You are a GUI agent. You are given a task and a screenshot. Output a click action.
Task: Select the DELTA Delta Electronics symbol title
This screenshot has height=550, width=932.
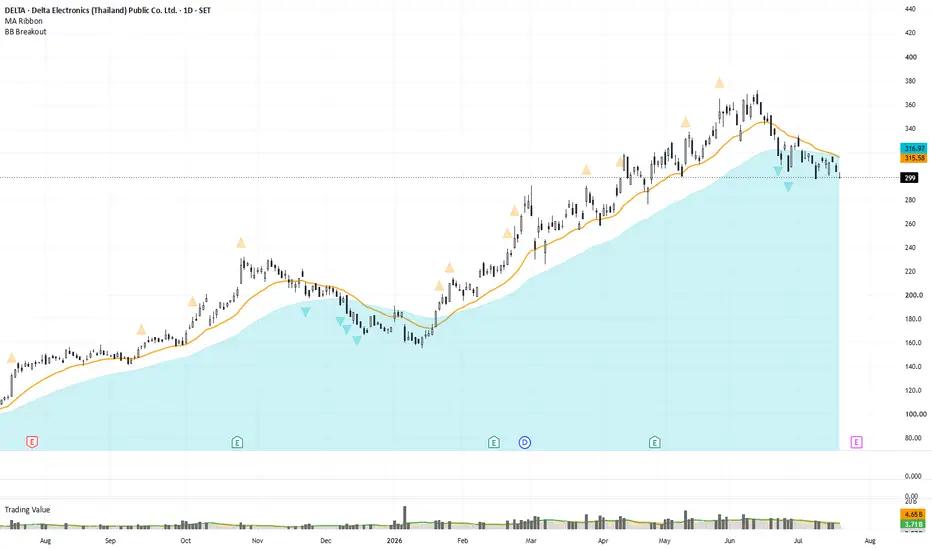tap(108, 10)
